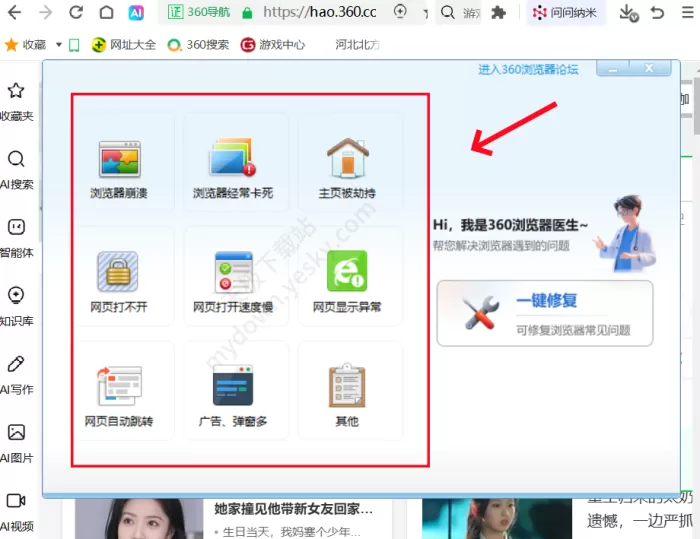Click the 一键修复 repair button
This screenshot has height=539, width=700.
tap(545, 313)
